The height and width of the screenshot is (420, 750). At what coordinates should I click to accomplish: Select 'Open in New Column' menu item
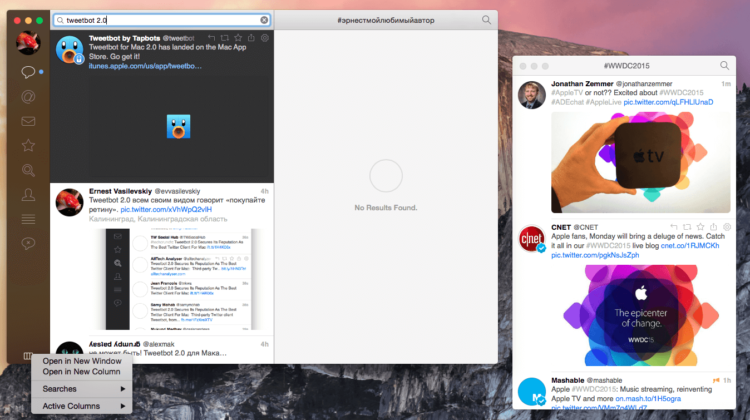(81, 372)
